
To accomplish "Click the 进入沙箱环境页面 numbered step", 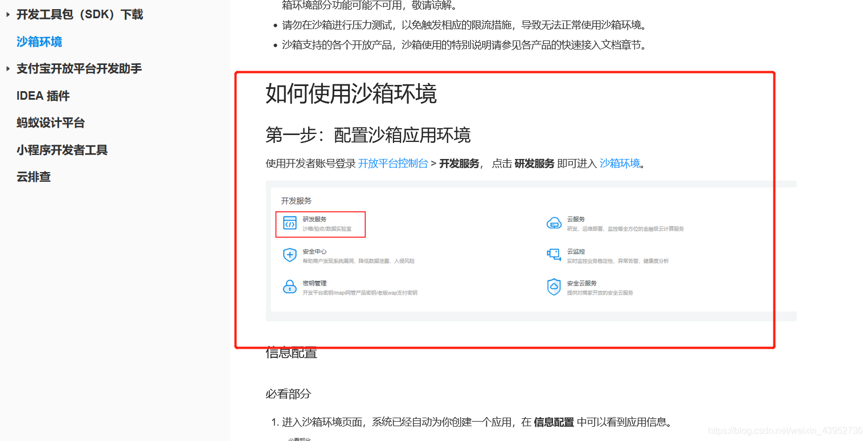I will pos(477,422).
